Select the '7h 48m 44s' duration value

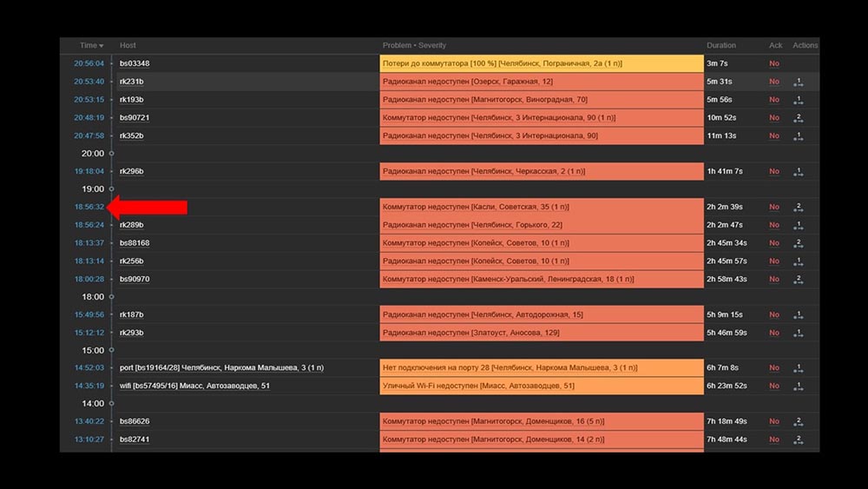tap(727, 439)
